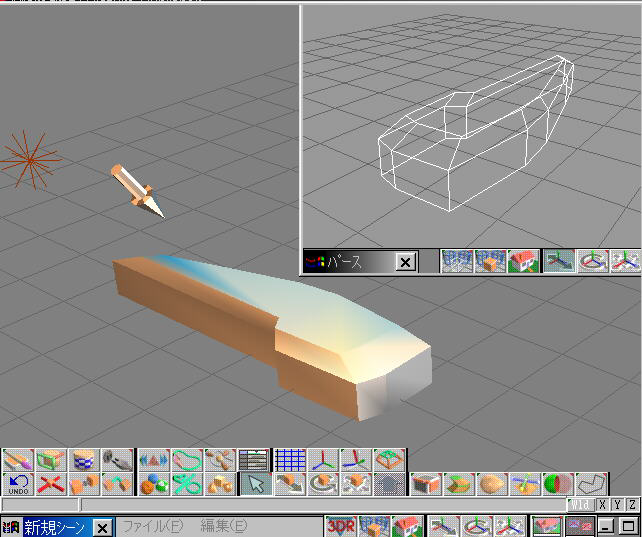
Task: Click the axes display icon
Action: coord(323,460)
